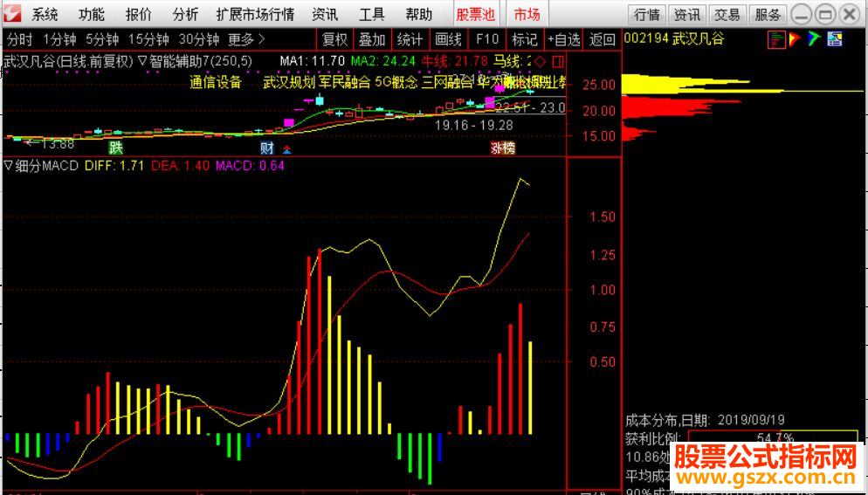Expand the 更多 periods dropdown
The image size is (868, 495).
246,40
